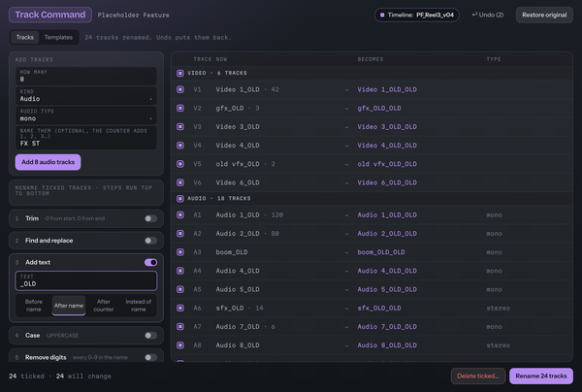Choose After name position
Viewport: 582px width, 392px height.
pos(69,306)
